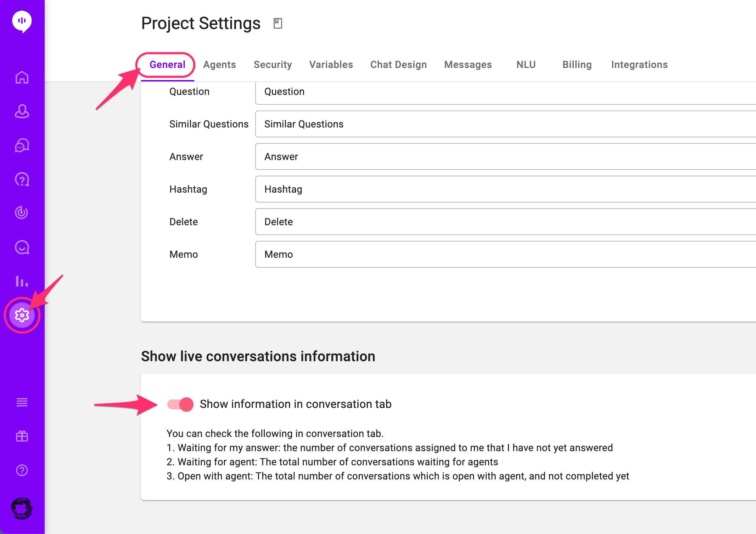Open the Chat Design tab
This screenshot has width=756, height=534.
(x=398, y=64)
